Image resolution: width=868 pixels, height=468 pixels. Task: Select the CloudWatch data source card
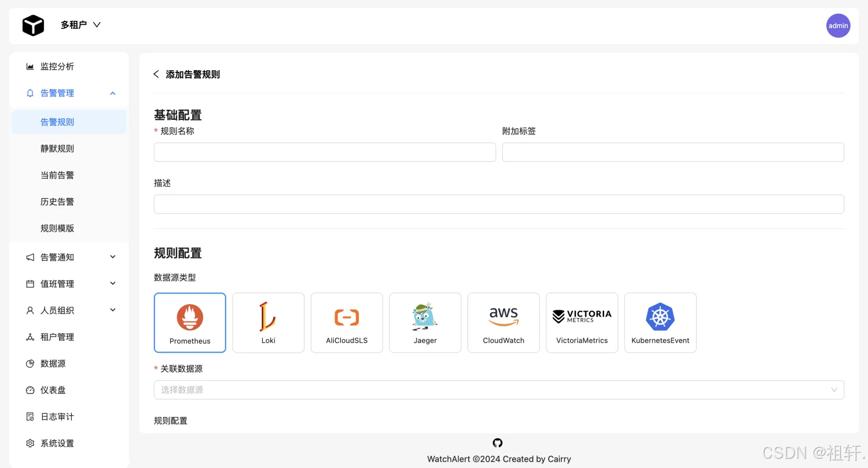click(503, 323)
